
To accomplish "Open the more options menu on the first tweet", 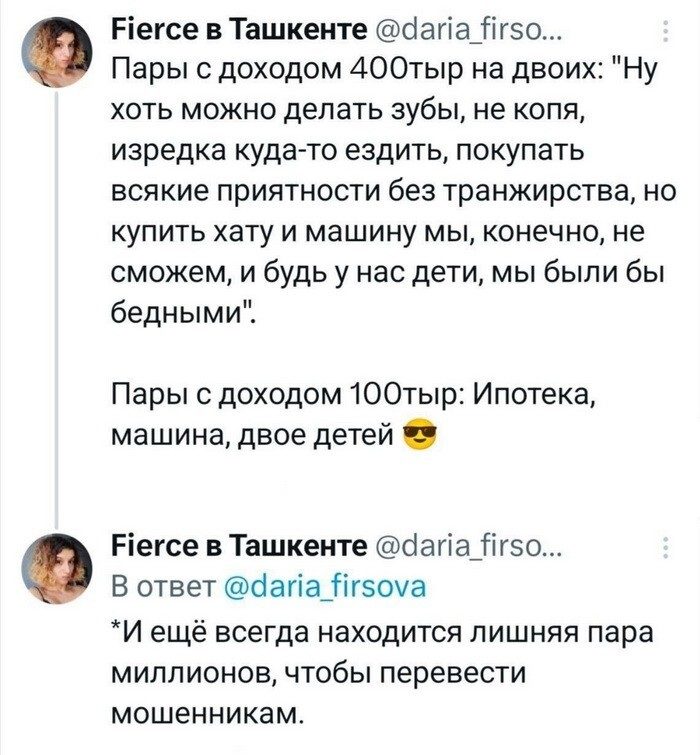I will click(666, 34).
